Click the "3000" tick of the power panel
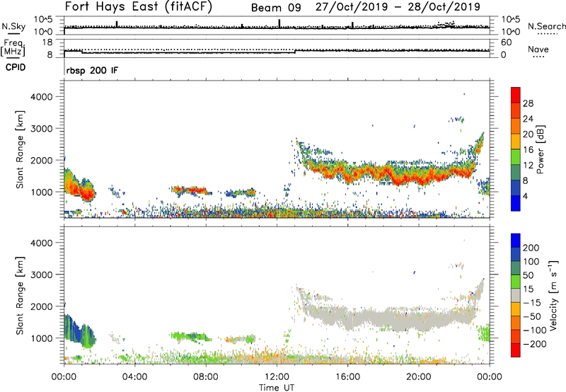 [42, 129]
